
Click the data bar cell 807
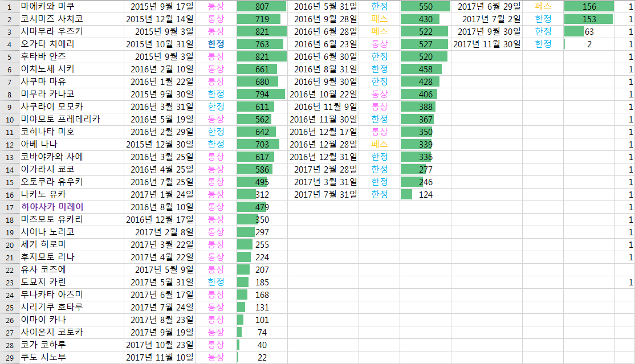(x=262, y=6)
